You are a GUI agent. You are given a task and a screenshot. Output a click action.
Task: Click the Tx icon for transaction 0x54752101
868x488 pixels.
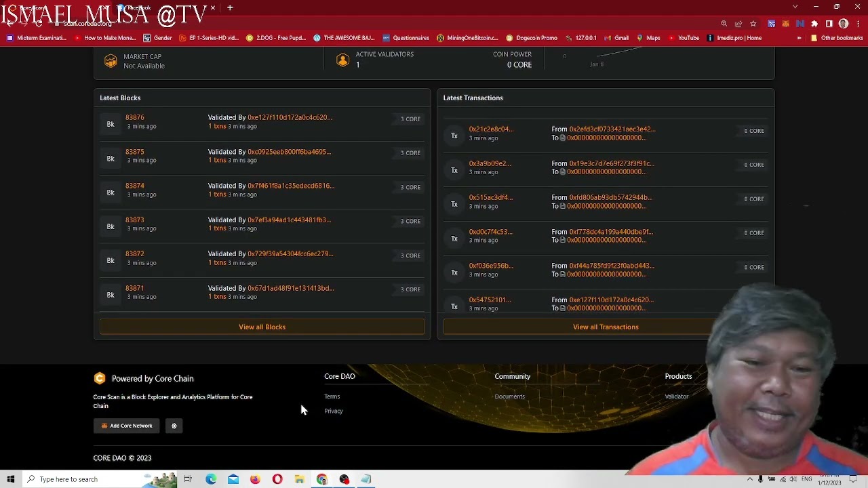tap(454, 306)
